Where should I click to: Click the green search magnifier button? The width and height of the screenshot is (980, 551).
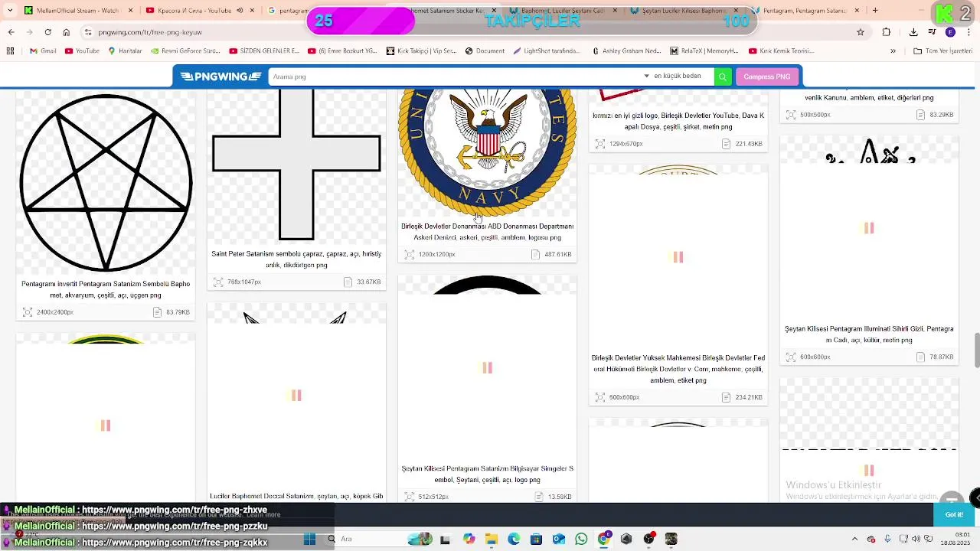pyautogui.click(x=723, y=77)
